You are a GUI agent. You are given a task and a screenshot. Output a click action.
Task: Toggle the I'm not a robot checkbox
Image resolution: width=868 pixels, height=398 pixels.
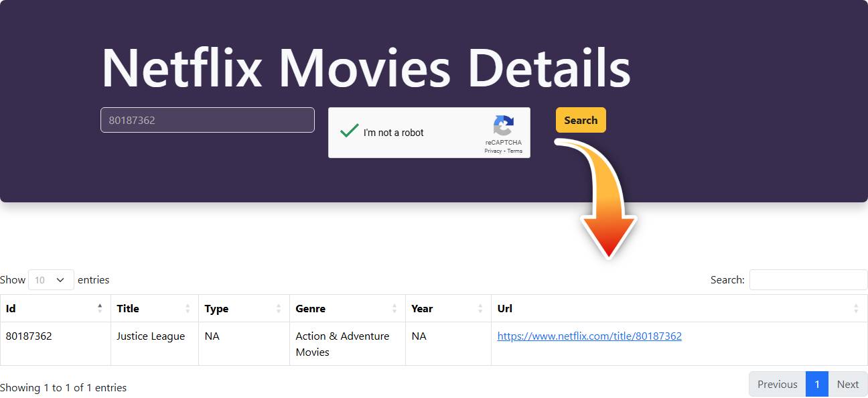coord(349,131)
